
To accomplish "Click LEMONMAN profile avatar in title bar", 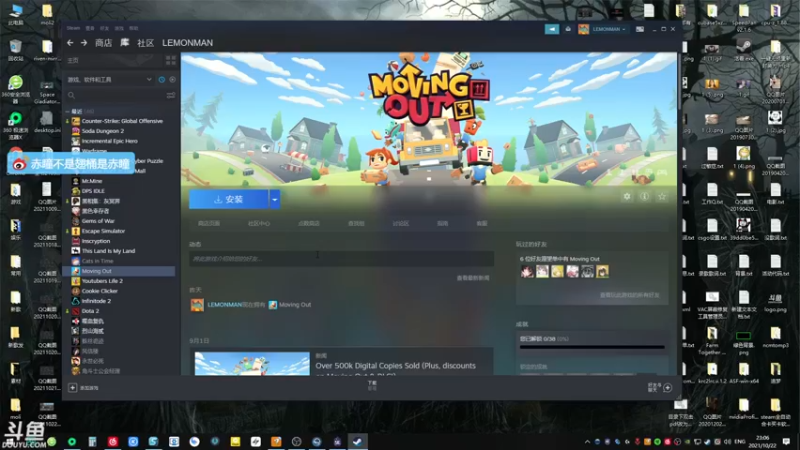I will point(584,29).
